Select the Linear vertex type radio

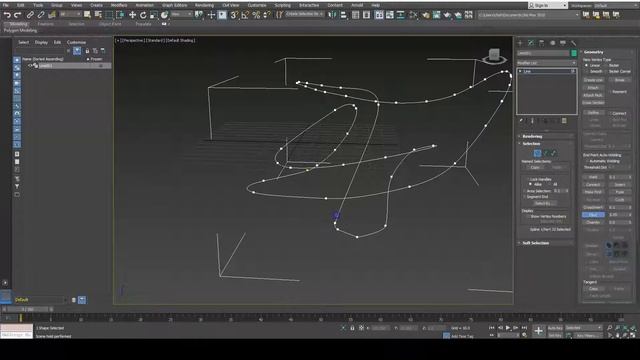coord(587,65)
